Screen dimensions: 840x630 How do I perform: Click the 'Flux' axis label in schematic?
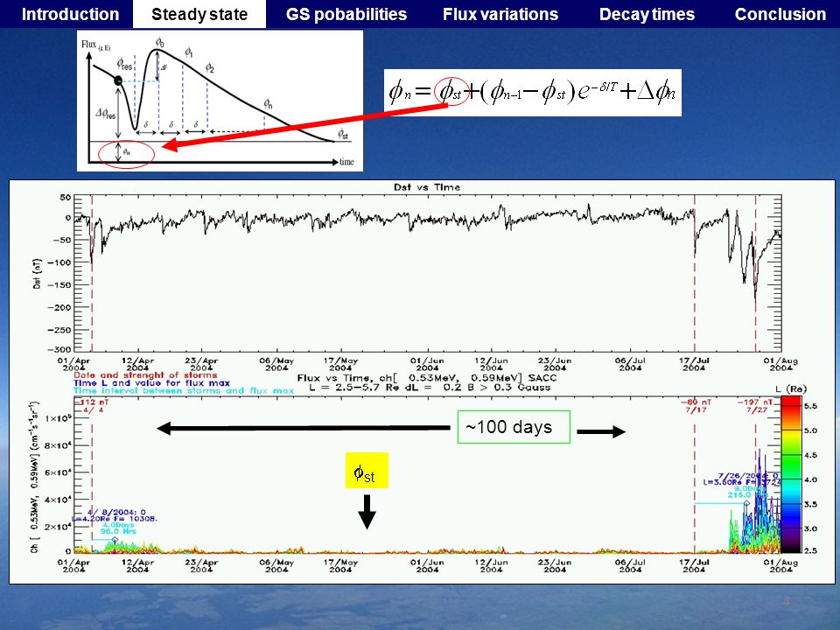tap(96, 45)
